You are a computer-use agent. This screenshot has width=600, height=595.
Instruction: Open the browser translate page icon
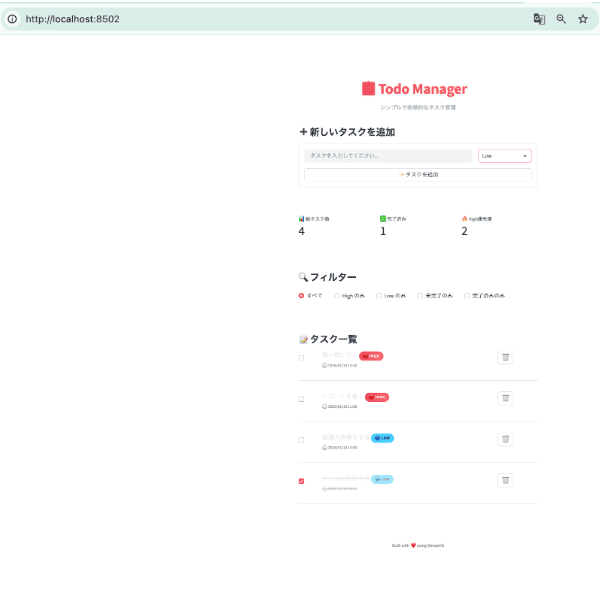(539, 19)
